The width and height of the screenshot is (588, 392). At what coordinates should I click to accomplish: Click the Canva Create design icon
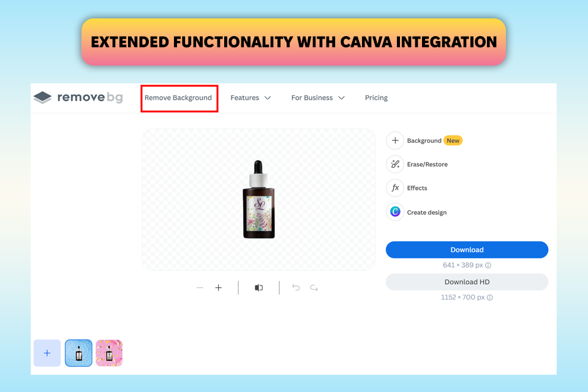click(x=395, y=212)
